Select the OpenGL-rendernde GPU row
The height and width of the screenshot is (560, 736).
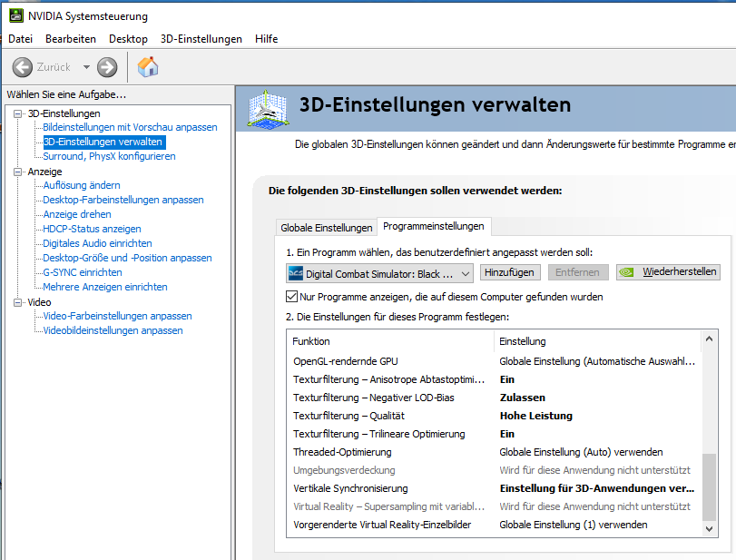point(495,361)
